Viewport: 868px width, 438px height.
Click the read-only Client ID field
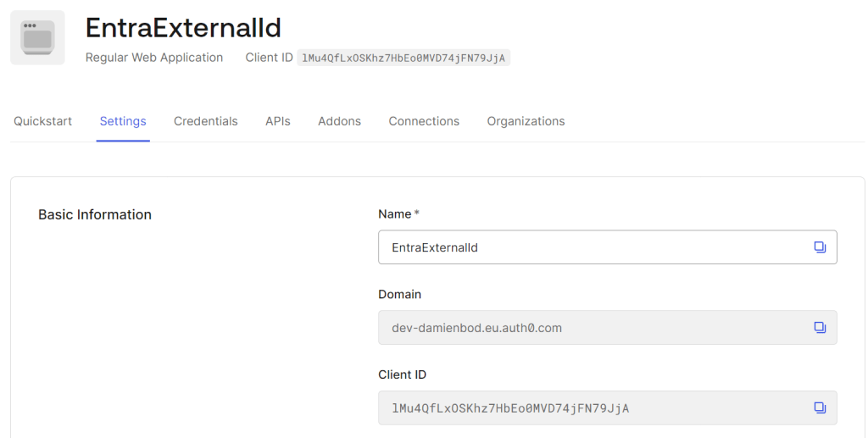[593, 408]
